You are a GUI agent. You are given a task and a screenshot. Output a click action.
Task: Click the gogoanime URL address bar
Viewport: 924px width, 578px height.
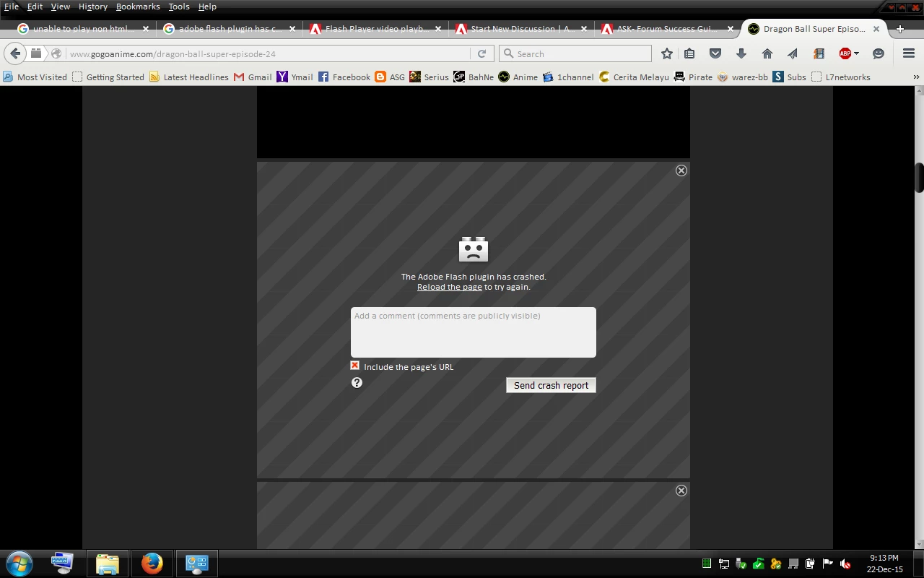(x=267, y=53)
